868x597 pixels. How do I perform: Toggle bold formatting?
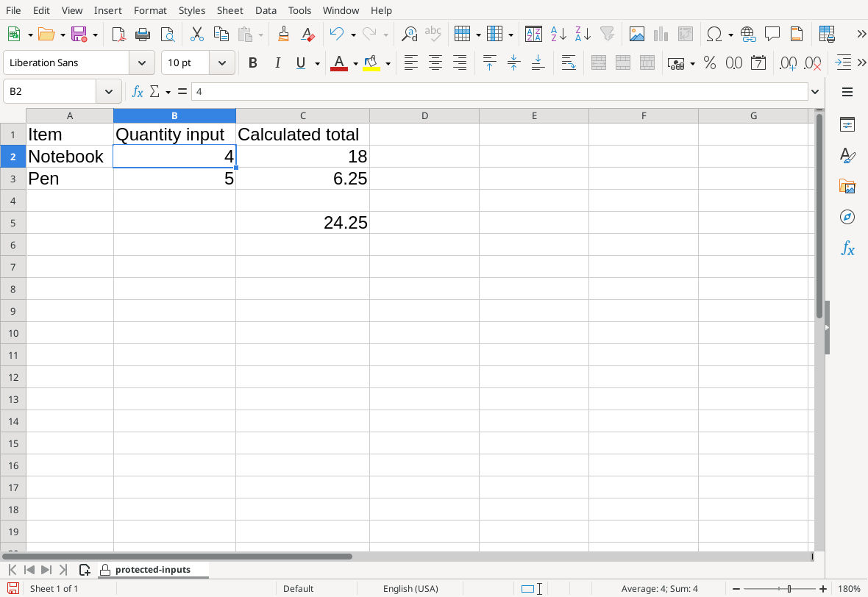click(253, 63)
